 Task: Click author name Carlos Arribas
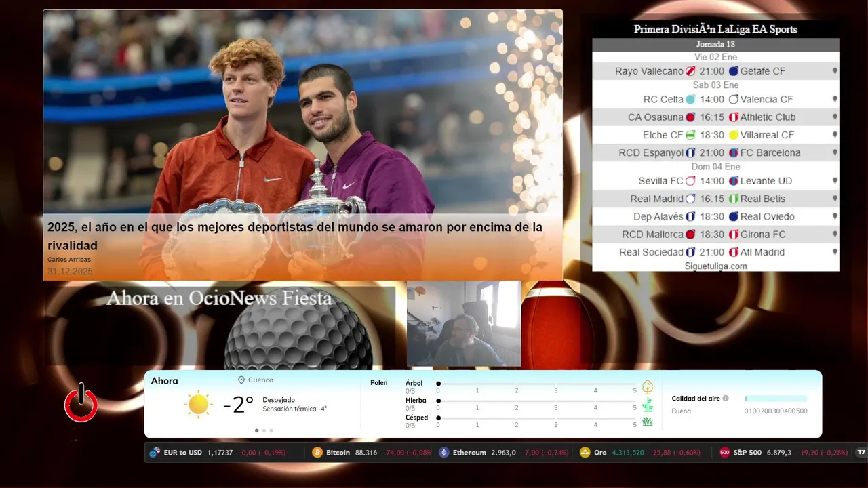tap(69, 260)
